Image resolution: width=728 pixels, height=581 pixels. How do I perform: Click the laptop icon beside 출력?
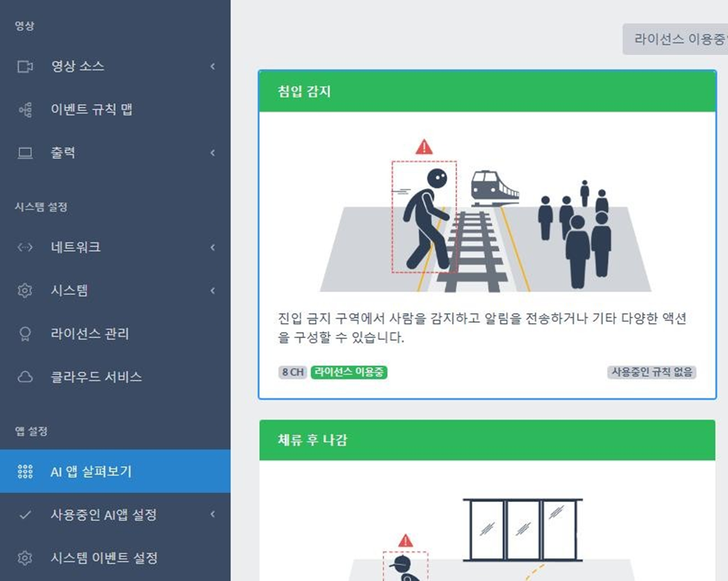(25, 153)
